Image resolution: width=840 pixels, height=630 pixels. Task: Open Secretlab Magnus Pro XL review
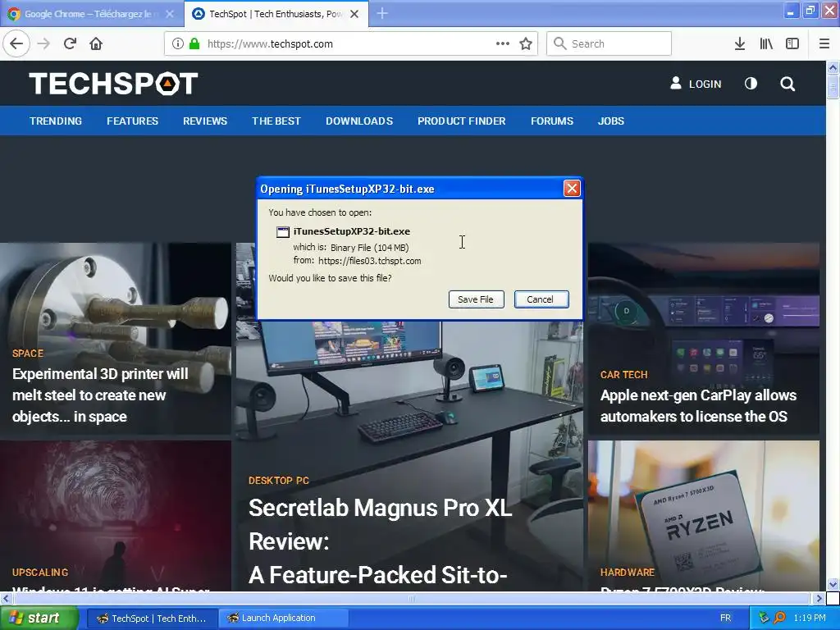(x=381, y=541)
